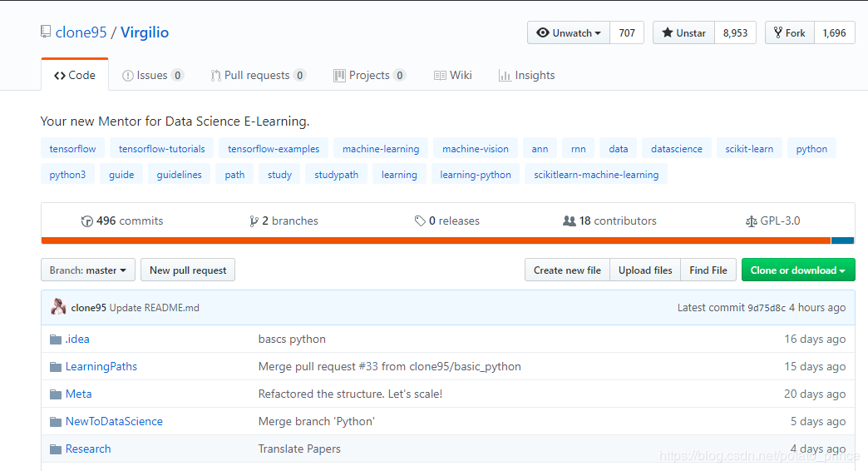Select the python topic tag
Viewport: 868px width, 471px height.
pyautogui.click(x=811, y=148)
